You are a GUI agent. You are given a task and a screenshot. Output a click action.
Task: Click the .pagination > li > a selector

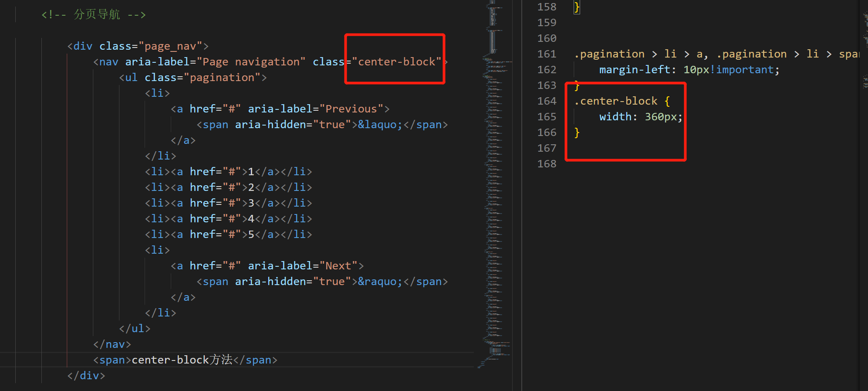(x=638, y=54)
